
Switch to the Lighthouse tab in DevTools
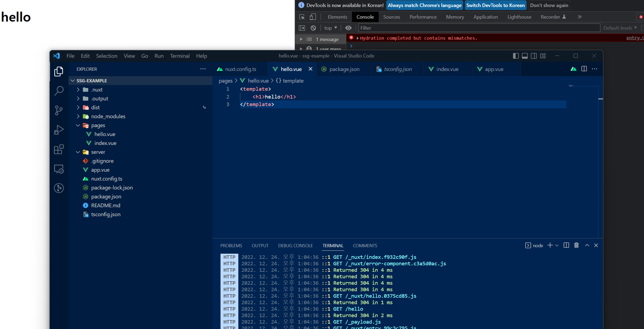[x=519, y=17]
